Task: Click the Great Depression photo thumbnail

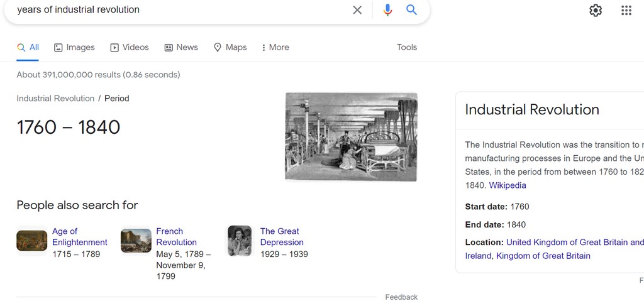Action: point(240,241)
